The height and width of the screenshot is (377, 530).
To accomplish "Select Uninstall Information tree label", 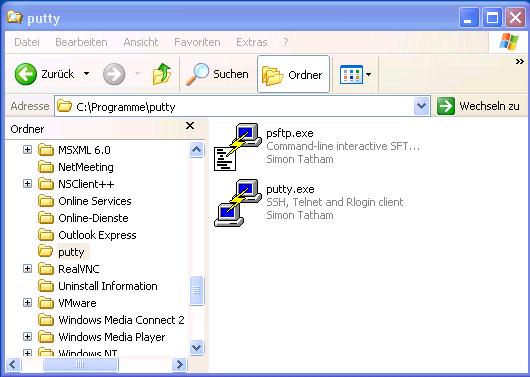I will [108, 286].
